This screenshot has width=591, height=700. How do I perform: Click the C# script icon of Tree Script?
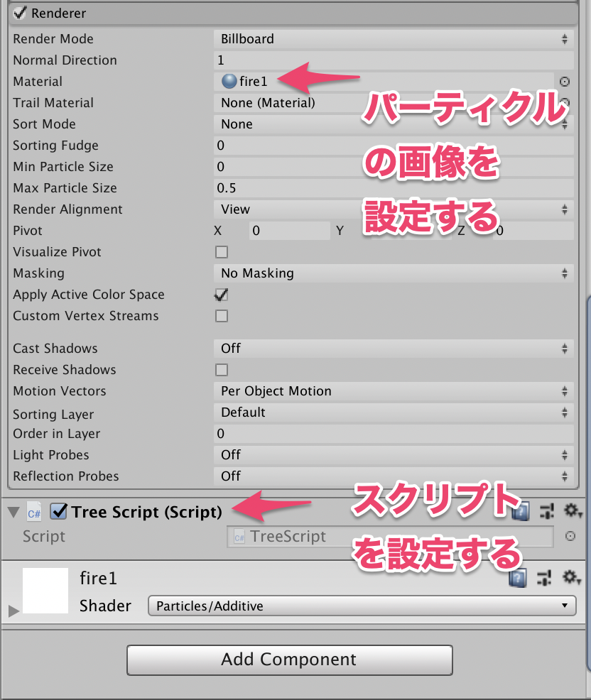[x=34, y=513]
